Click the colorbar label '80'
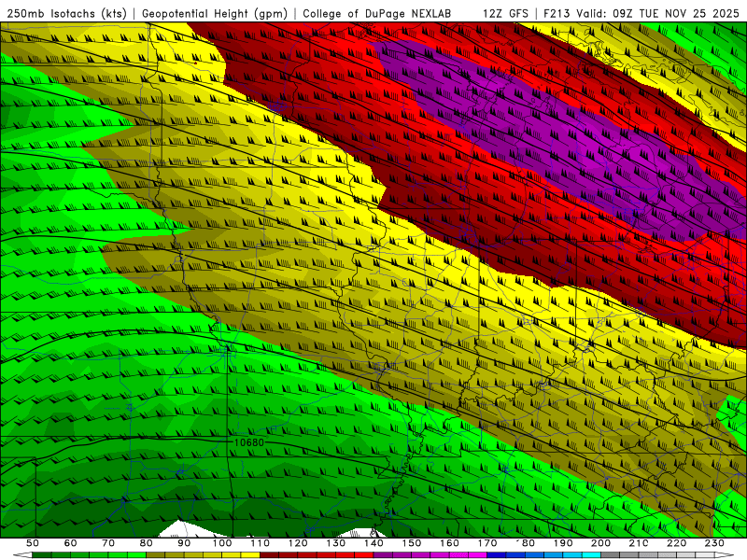Viewport: 747px width, 560px height. (x=147, y=543)
